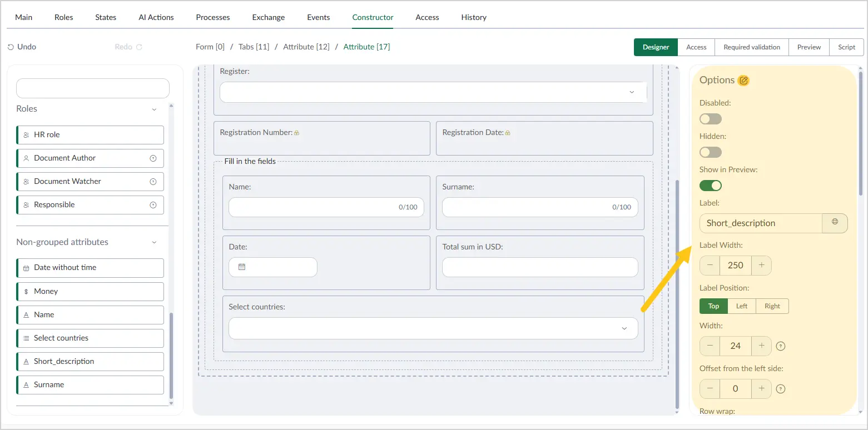Open Required validation mode

pos(752,47)
